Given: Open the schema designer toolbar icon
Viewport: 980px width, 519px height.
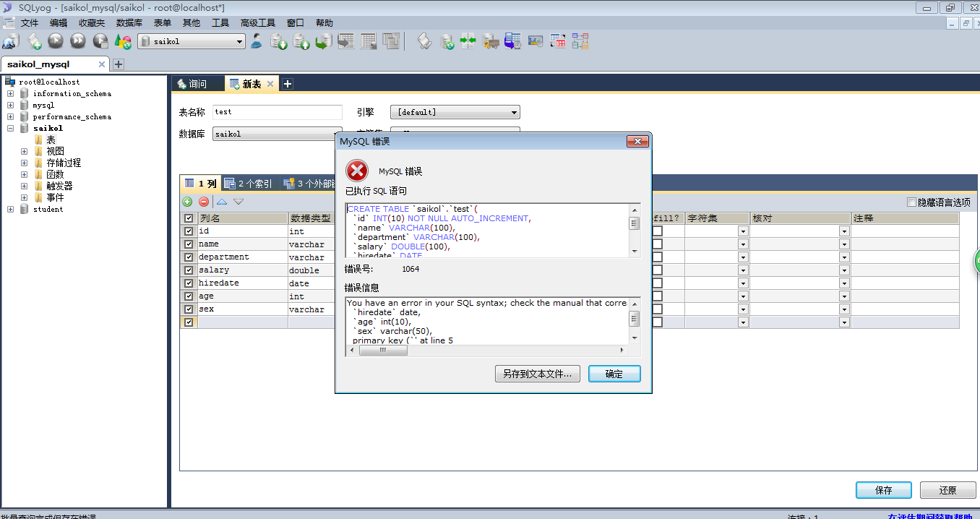Looking at the screenshot, I should point(580,41).
